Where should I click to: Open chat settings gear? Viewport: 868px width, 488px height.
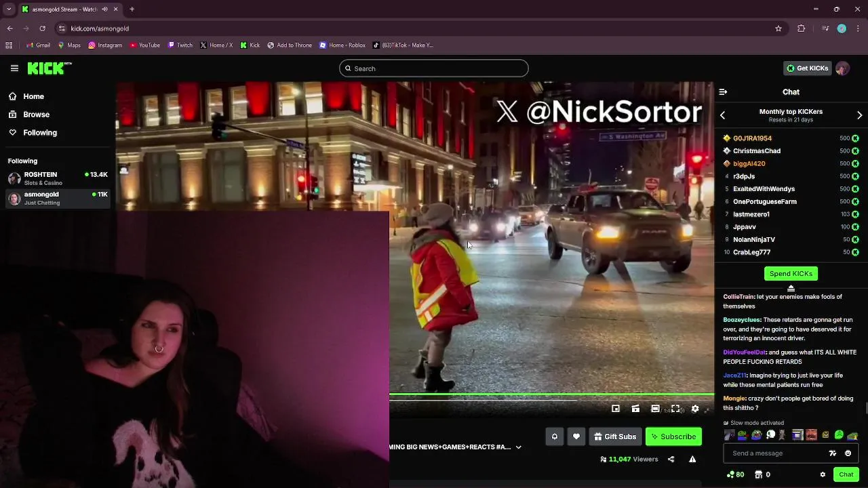(x=823, y=474)
